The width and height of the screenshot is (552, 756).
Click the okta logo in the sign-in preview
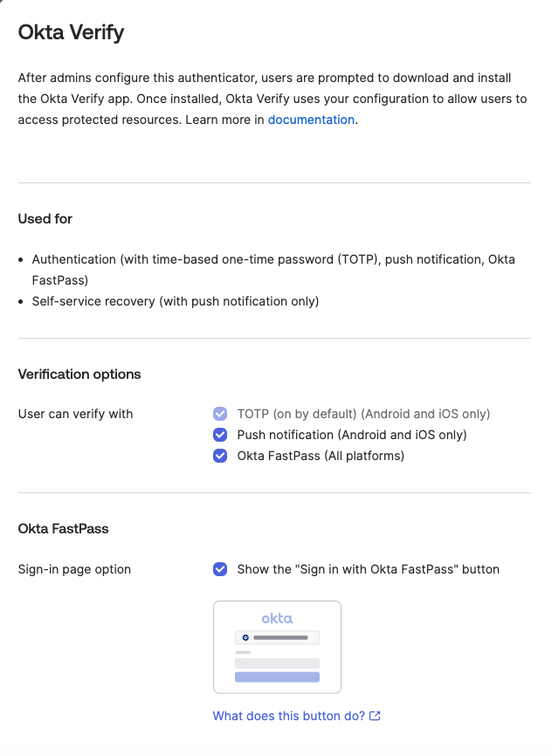(277, 618)
